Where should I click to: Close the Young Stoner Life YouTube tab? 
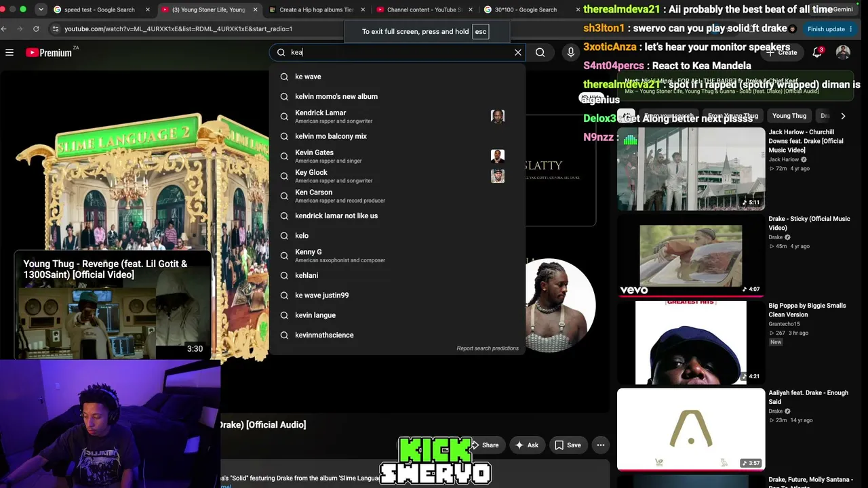click(255, 9)
